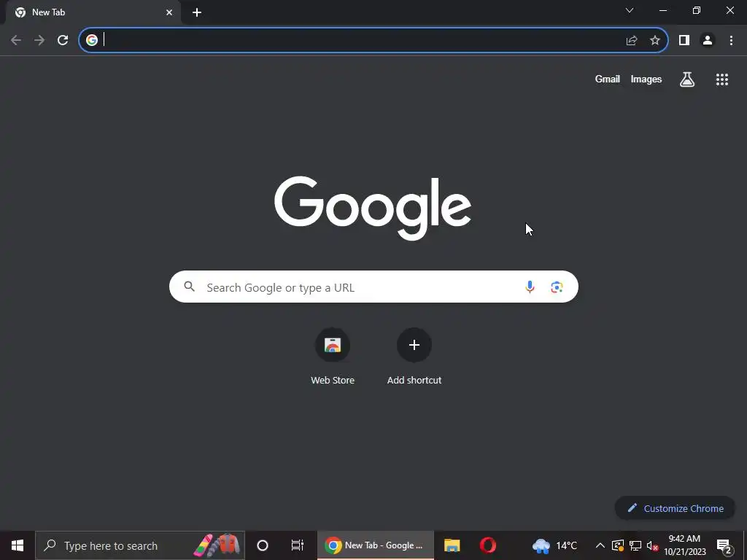Reload the page with the refresh icon

coord(63,40)
